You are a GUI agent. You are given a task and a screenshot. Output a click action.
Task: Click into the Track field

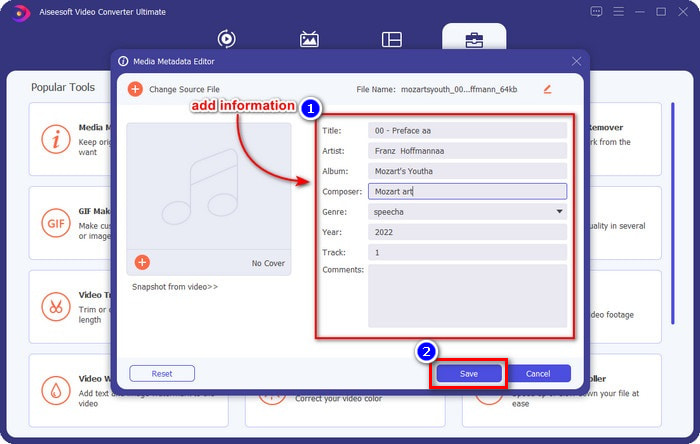pyautogui.click(x=467, y=253)
